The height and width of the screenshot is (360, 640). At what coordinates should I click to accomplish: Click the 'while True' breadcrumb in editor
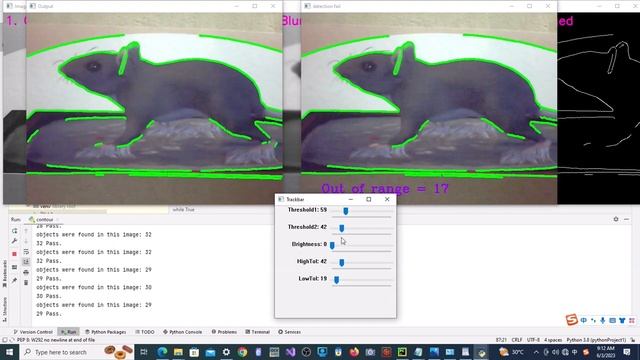pos(183,209)
